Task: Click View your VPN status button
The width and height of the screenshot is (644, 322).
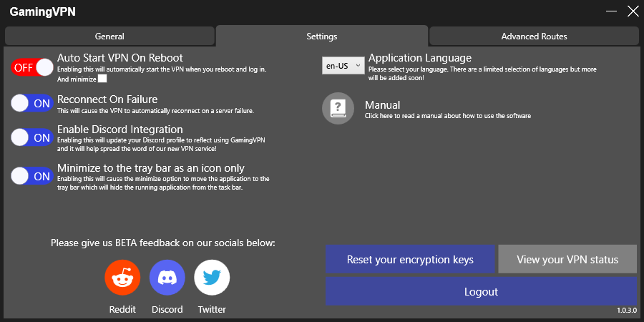Action: [567, 260]
